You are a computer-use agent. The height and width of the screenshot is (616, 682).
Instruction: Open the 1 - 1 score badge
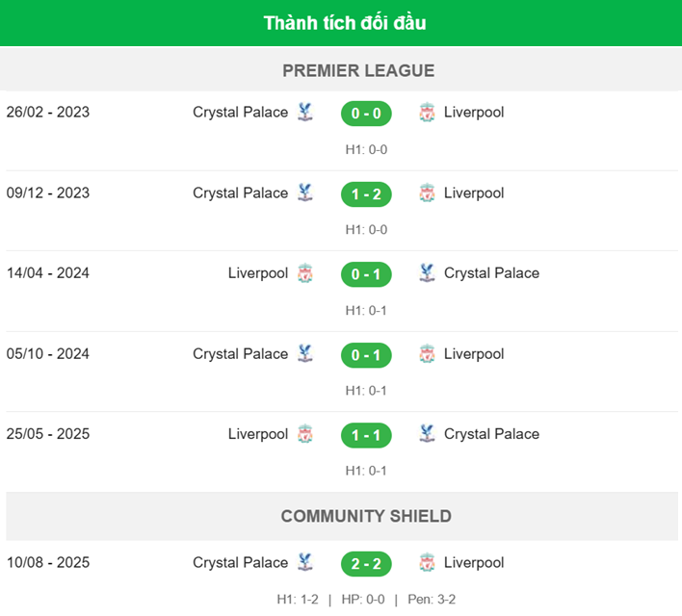[366, 435]
